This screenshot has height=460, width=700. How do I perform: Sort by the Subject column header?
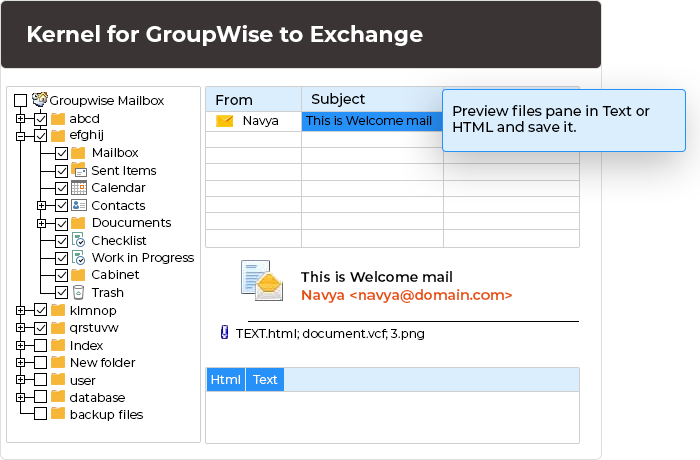(x=372, y=99)
